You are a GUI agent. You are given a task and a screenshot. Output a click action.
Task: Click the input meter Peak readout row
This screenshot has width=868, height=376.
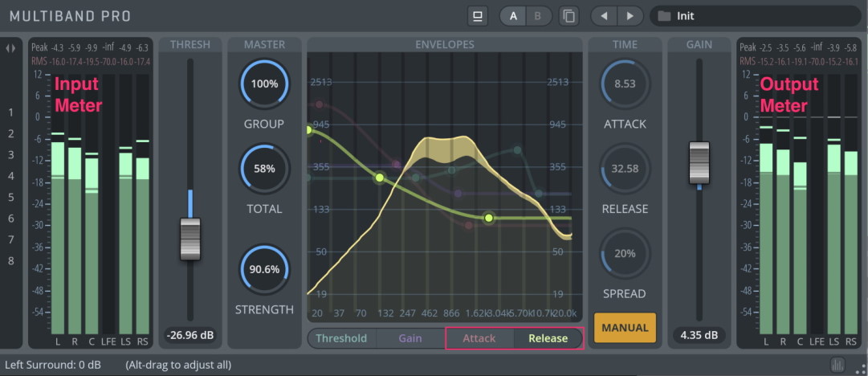click(90, 47)
